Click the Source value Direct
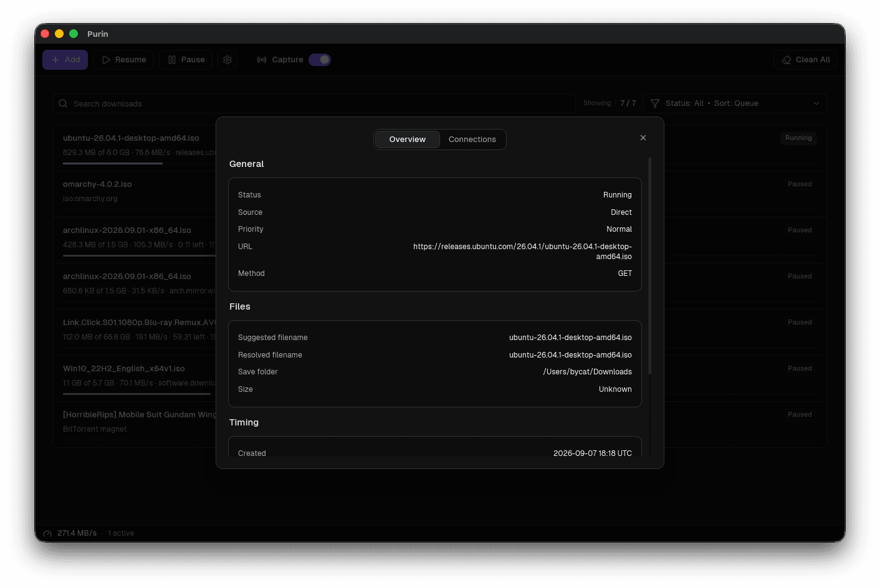Image resolution: width=880 pixels, height=588 pixels. (x=621, y=212)
